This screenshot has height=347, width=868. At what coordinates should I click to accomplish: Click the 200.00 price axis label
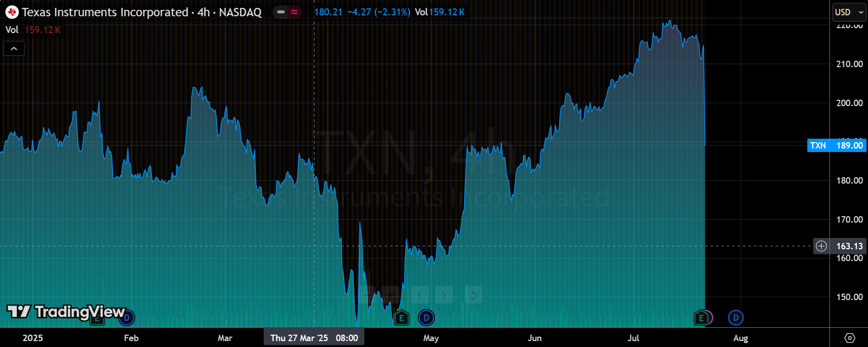coord(849,103)
